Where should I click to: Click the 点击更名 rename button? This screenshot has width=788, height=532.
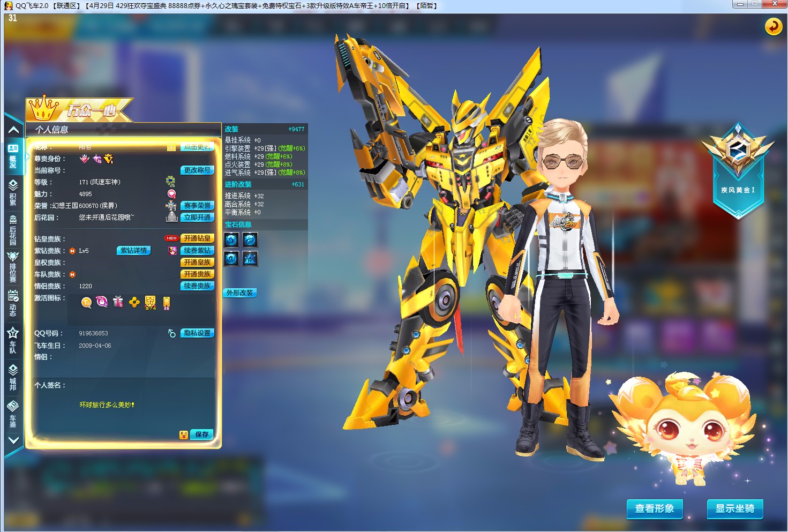coord(197,147)
